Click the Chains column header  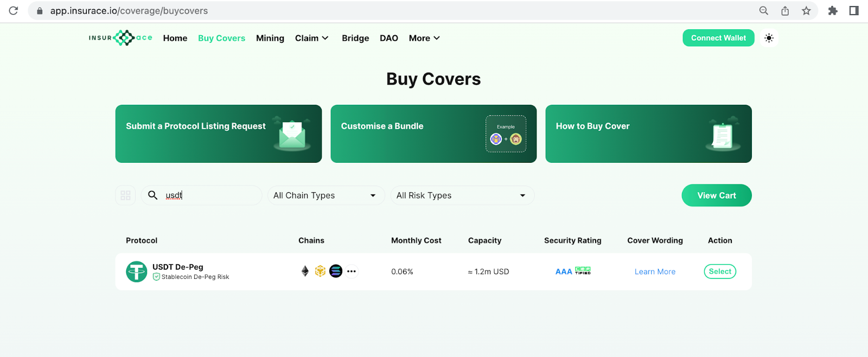pos(311,240)
